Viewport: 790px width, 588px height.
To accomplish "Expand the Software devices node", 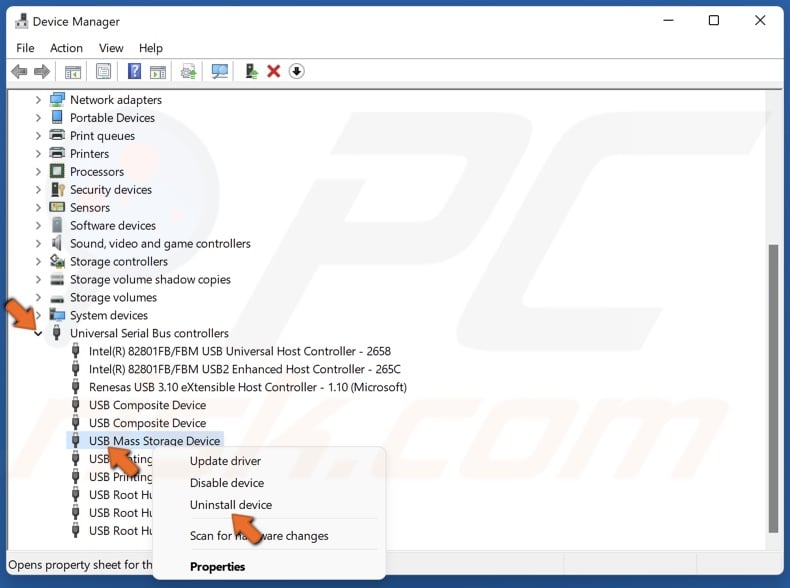I will click(38, 225).
